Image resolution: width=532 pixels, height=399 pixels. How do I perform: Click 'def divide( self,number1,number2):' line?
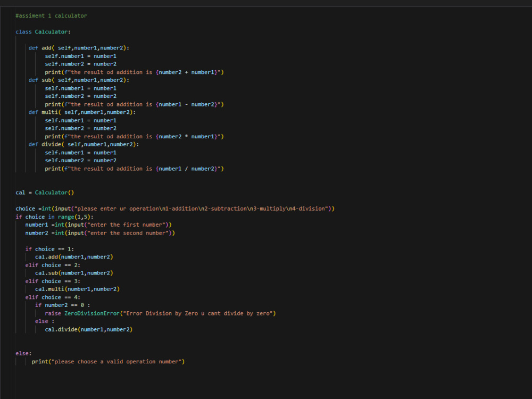pyautogui.click(x=84, y=145)
